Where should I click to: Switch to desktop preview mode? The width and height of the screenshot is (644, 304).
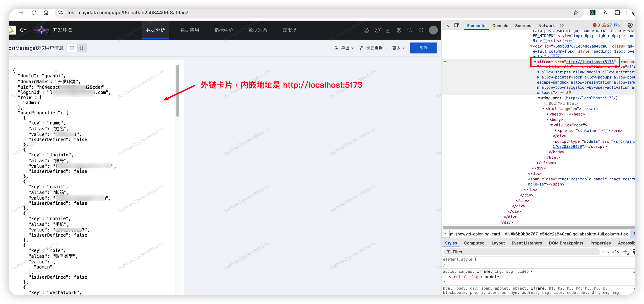click(72, 48)
